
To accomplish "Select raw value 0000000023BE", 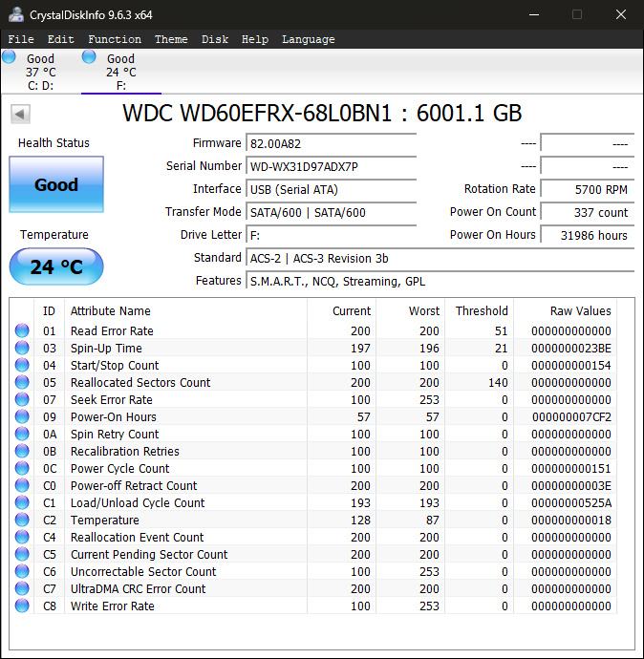I will pyautogui.click(x=571, y=349).
